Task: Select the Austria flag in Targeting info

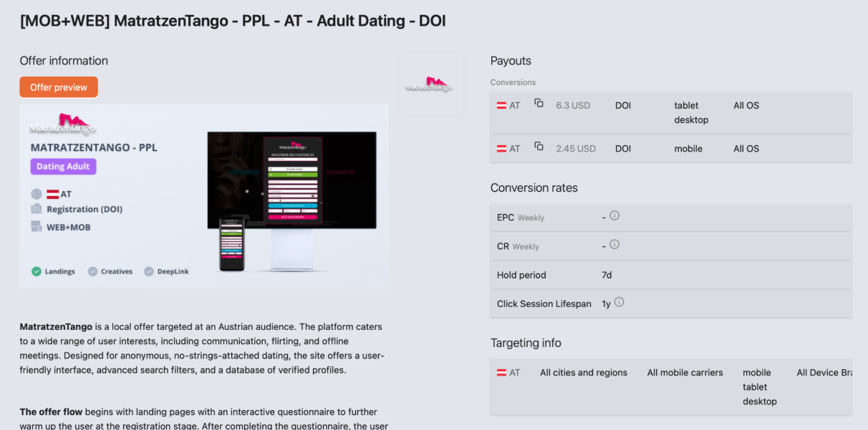Action: click(502, 373)
